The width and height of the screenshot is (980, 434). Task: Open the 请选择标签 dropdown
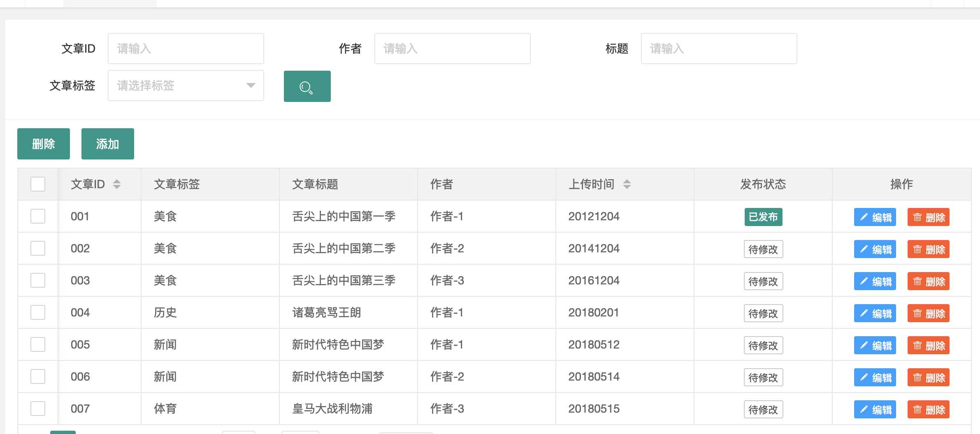(186, 85)
